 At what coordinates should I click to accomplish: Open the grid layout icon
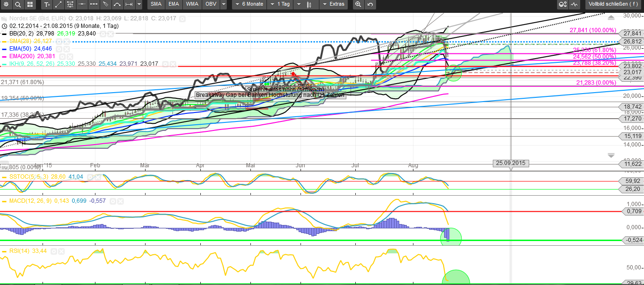pyautogui.click(x=30, y=5)
